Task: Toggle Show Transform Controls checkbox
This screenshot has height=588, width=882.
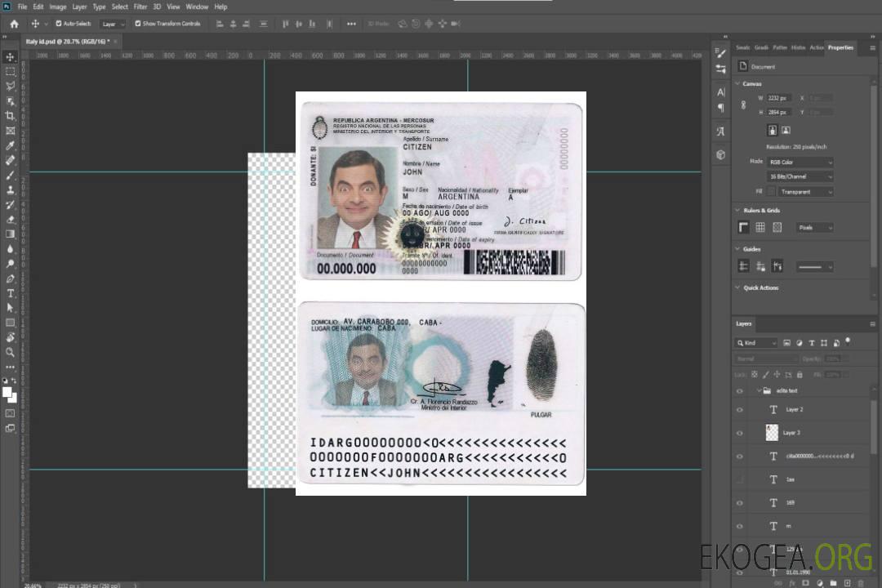Action: (138, 24)
